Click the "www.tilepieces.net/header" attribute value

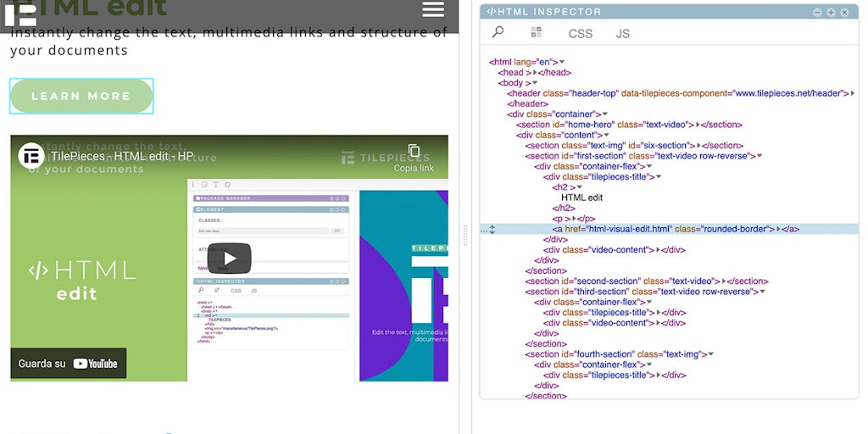[x=788, y=93]
